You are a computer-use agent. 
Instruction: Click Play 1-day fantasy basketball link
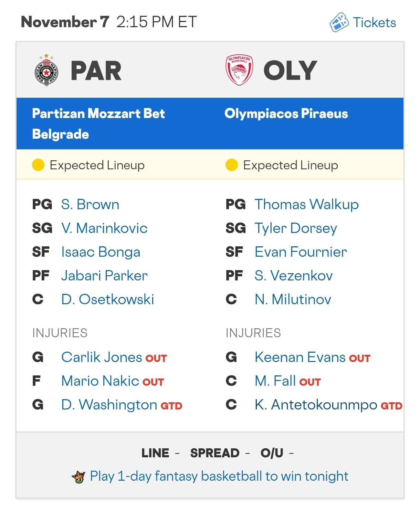(219, 476)
